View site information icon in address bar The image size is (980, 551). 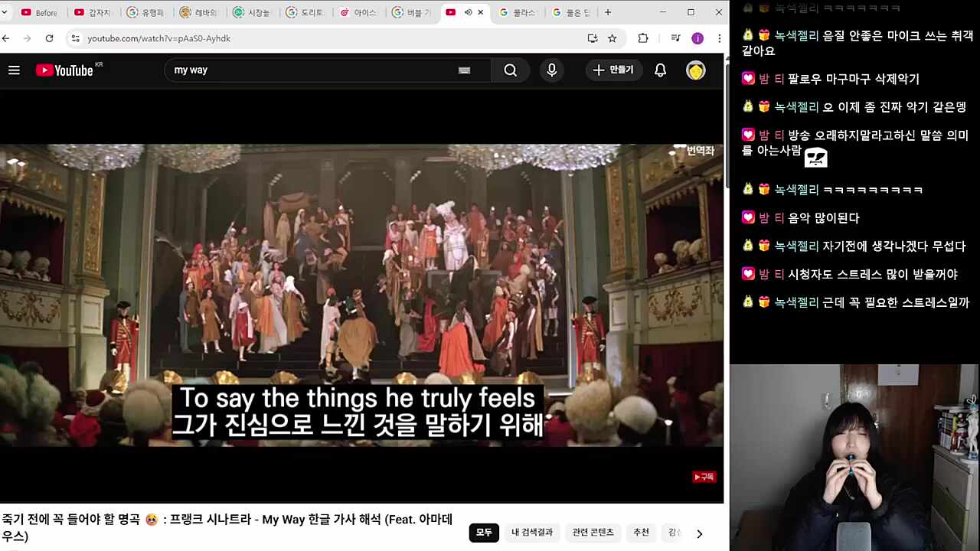pyautogui.click(x=74, y=38)
